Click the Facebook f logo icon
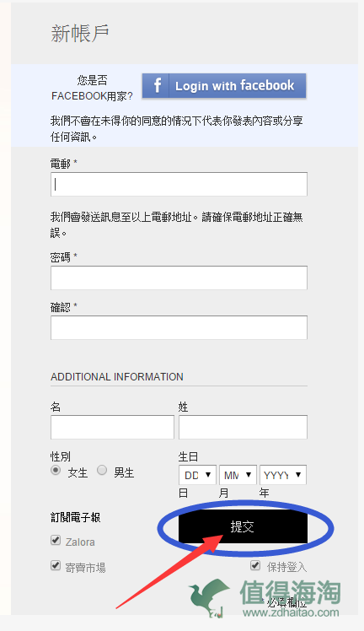Screen dimensions: 364x631 [x=157, y=86]
